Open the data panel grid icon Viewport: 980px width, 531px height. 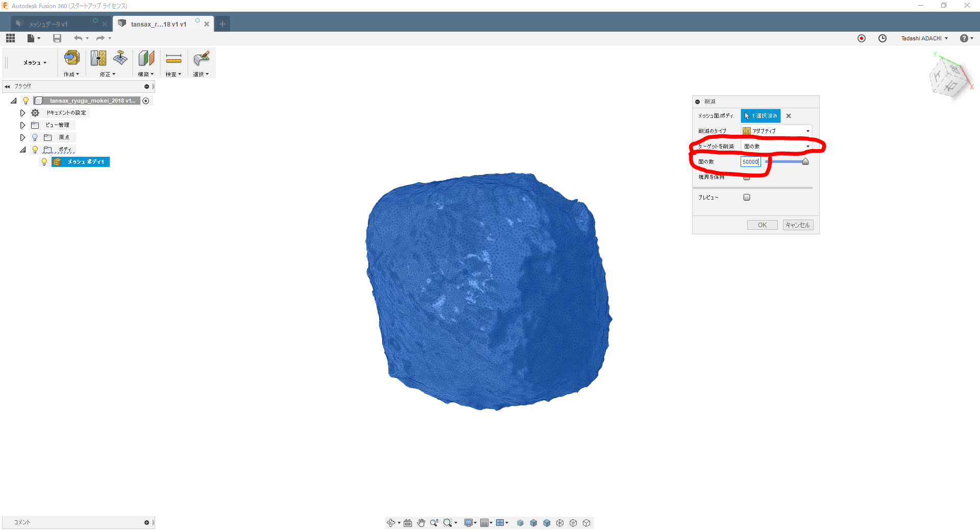[x=10, y=38]
